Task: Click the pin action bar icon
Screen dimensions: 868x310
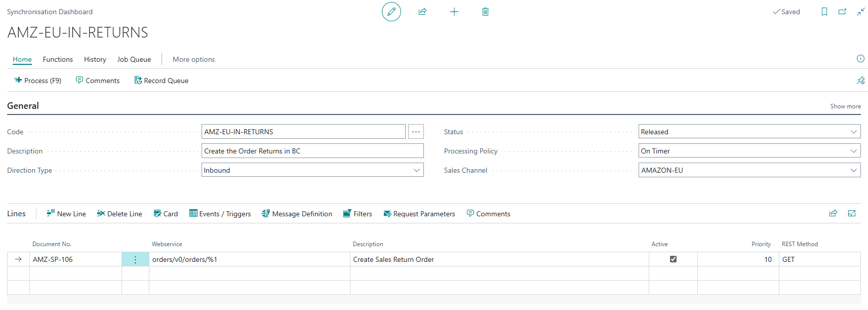Action: pos(860,81)
